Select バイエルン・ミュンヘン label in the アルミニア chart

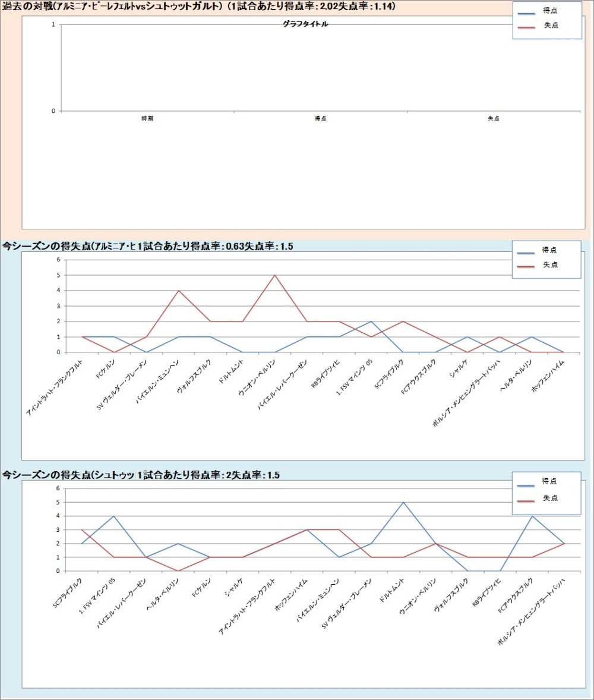pyautogui.click(x=157, y=381)
